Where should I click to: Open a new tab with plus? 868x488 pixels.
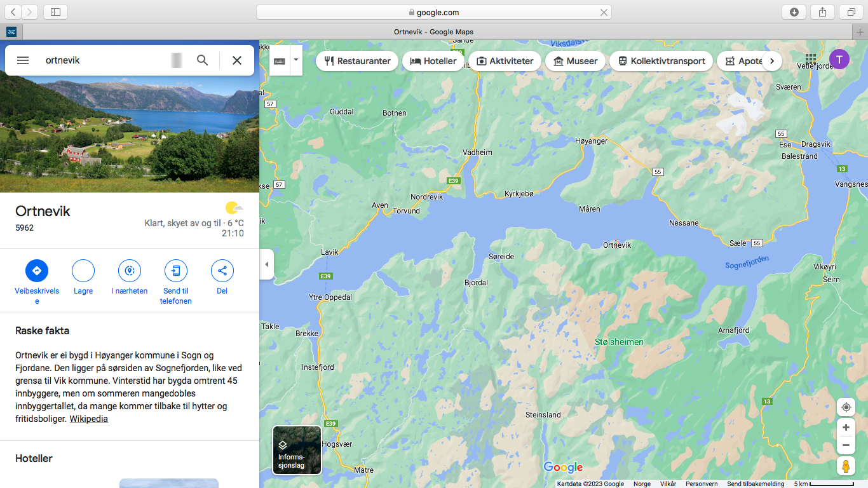click(x=861, y=32)
